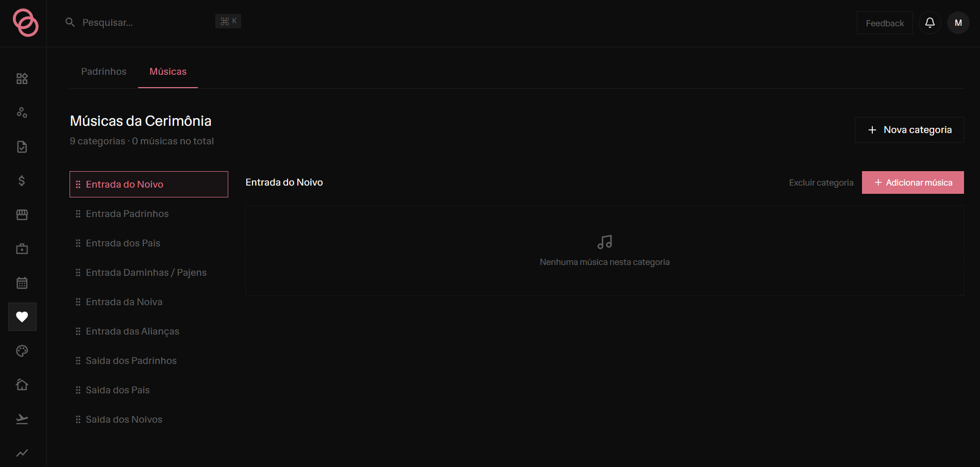Click the pink interlocking rings logo
980x467 pixels.
[x=25, y=23]
